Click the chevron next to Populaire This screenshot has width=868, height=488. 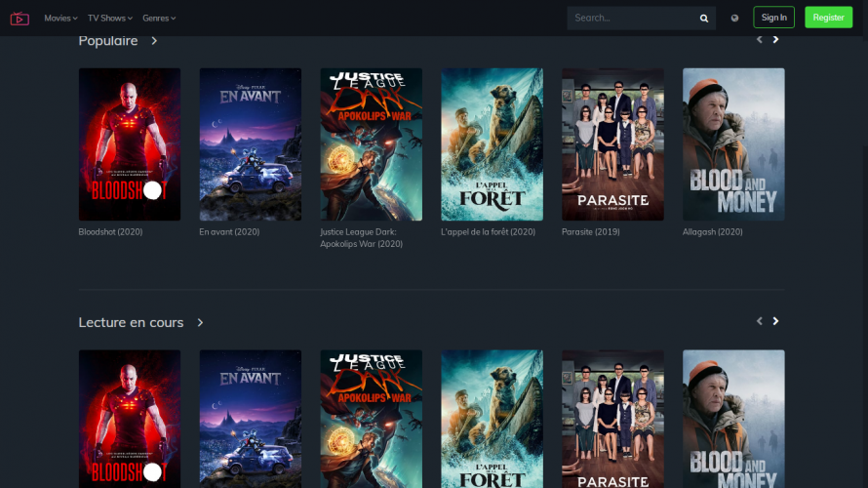154,41
